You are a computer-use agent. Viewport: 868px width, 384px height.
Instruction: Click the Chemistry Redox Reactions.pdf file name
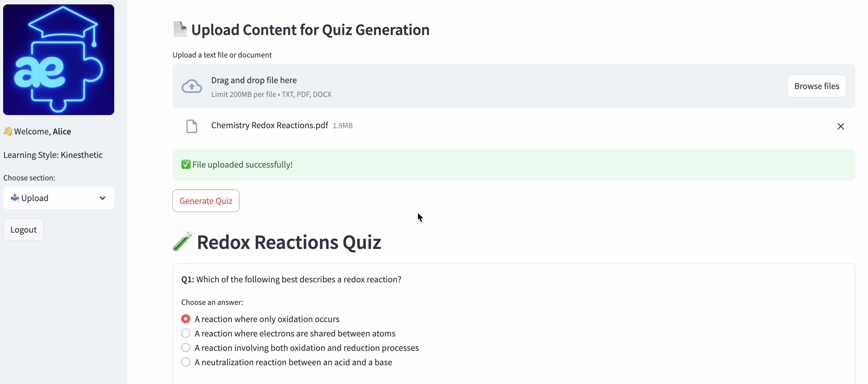269,125
